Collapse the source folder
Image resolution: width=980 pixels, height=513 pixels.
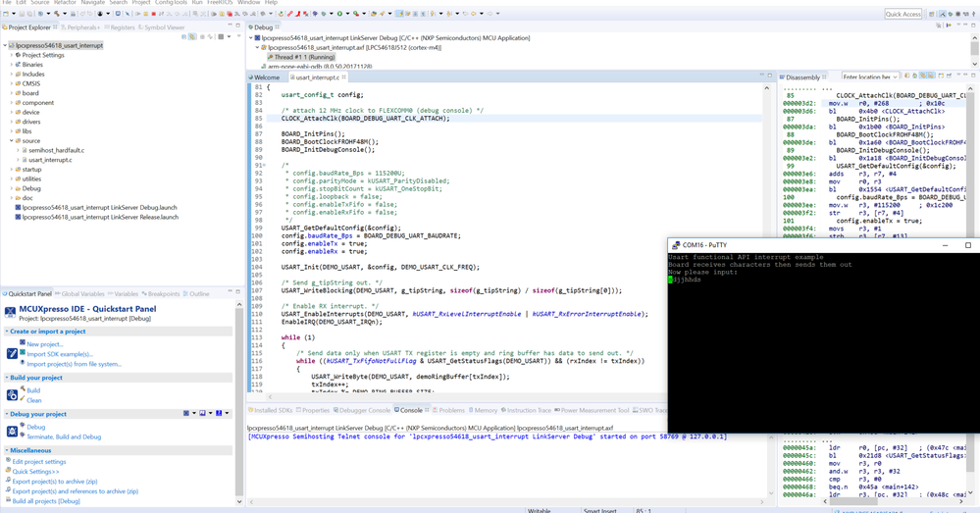(x=11, y=140)
